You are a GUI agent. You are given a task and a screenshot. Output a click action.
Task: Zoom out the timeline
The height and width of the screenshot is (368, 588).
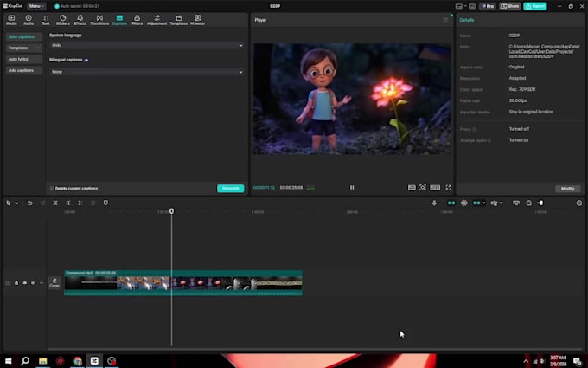(528, 203)
